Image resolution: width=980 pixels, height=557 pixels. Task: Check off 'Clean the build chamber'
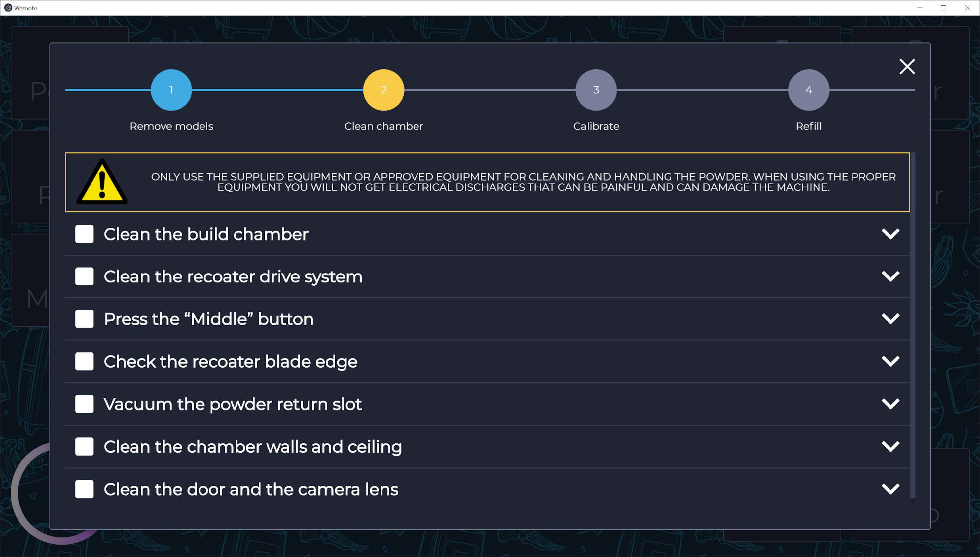point(84,234)
